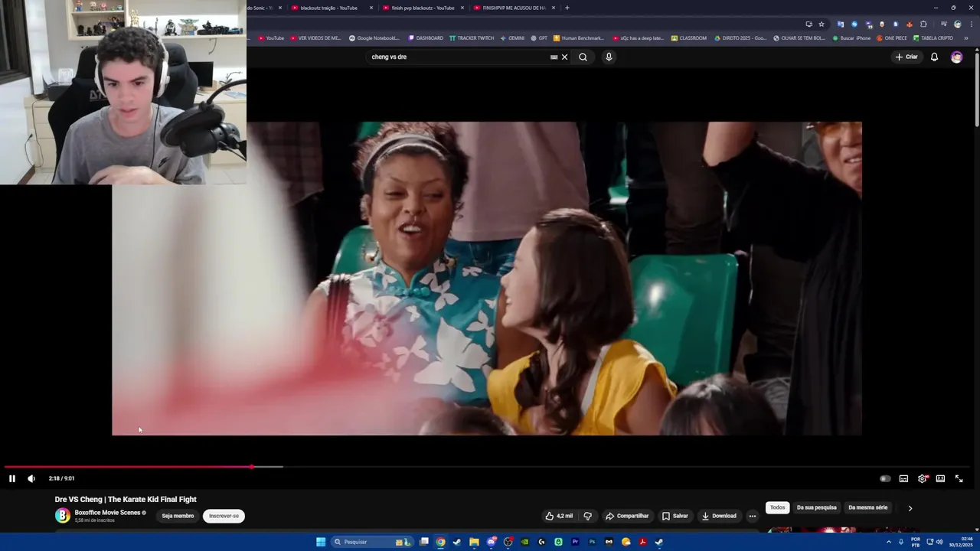Image resolution: width=980 pixels, height=551 pixels.
Task: Click the search magnifier button
Action: pyautogui.click(x=583, y=57)
